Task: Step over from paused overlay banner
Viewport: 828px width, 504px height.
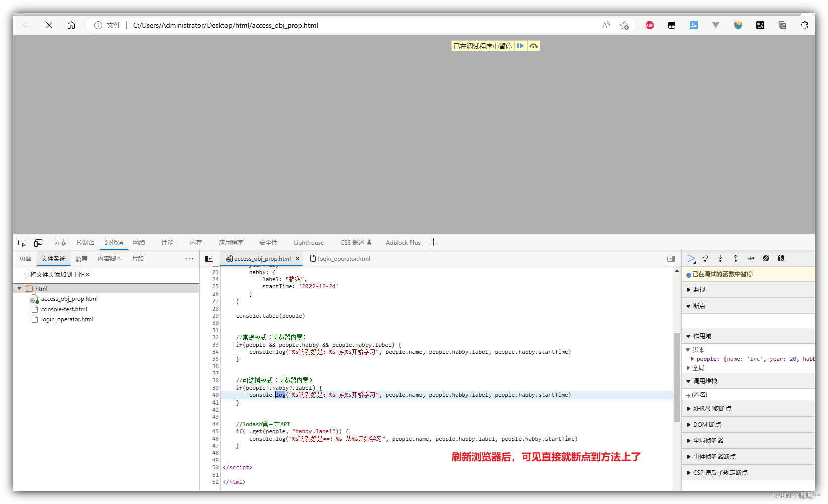Action: (534, 46)
